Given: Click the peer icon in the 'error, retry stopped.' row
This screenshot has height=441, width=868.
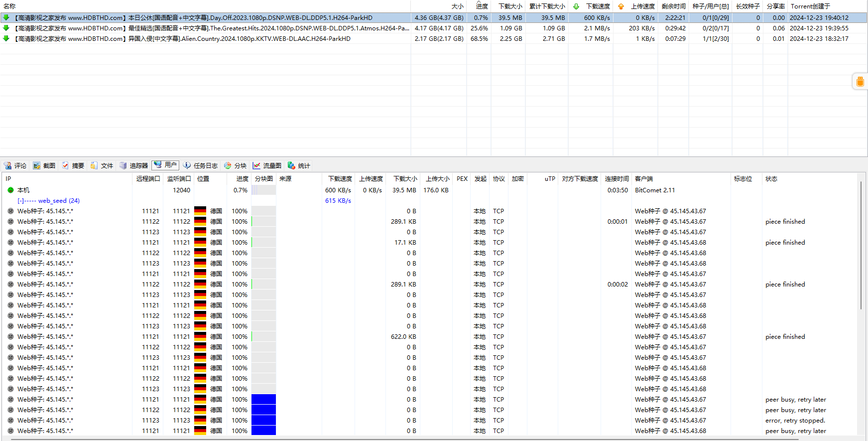Looking at the screenshot, I should point(10,420).
